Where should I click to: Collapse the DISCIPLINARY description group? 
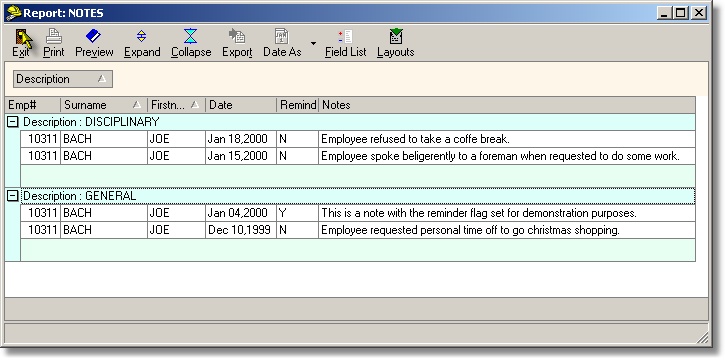pos(13,122)
